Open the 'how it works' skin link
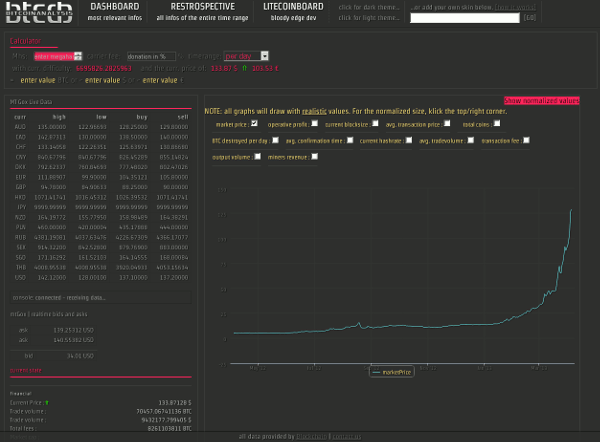 515,7
